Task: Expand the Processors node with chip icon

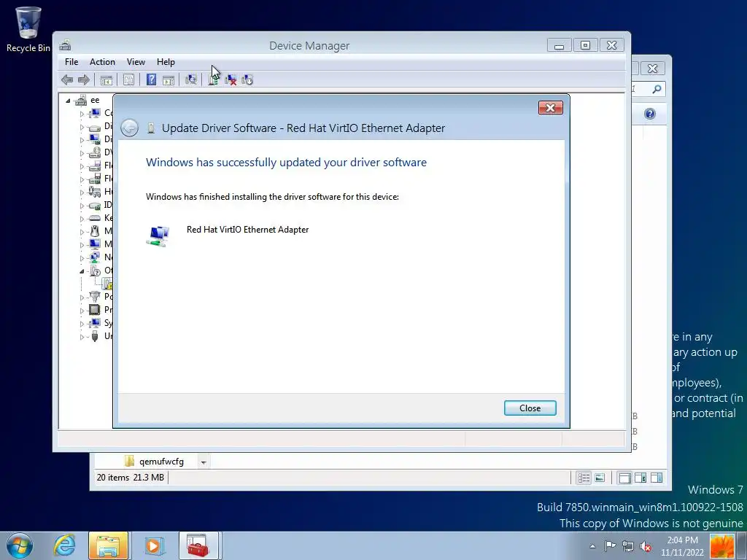Action: tap(82, 311)
